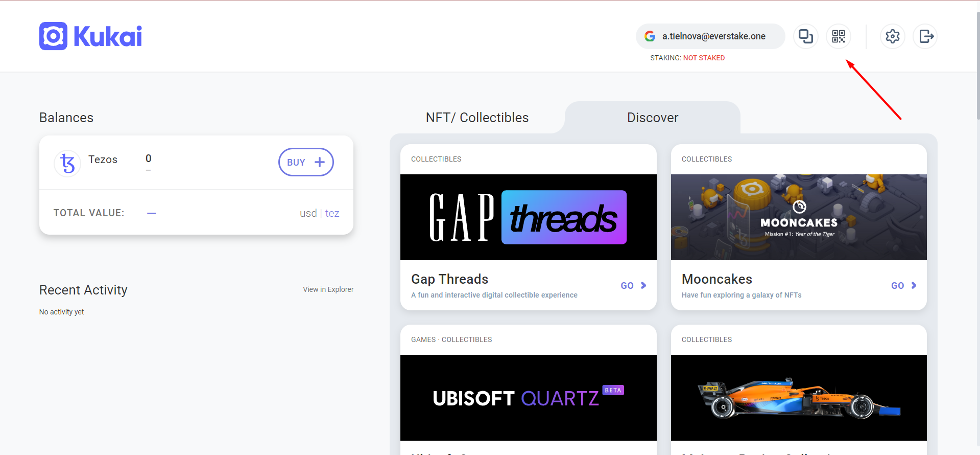This screenshot has width=980, height=455.
Task: Click GO on Gap Threads card
Action: pyautogui.click(x=633, y=286)
